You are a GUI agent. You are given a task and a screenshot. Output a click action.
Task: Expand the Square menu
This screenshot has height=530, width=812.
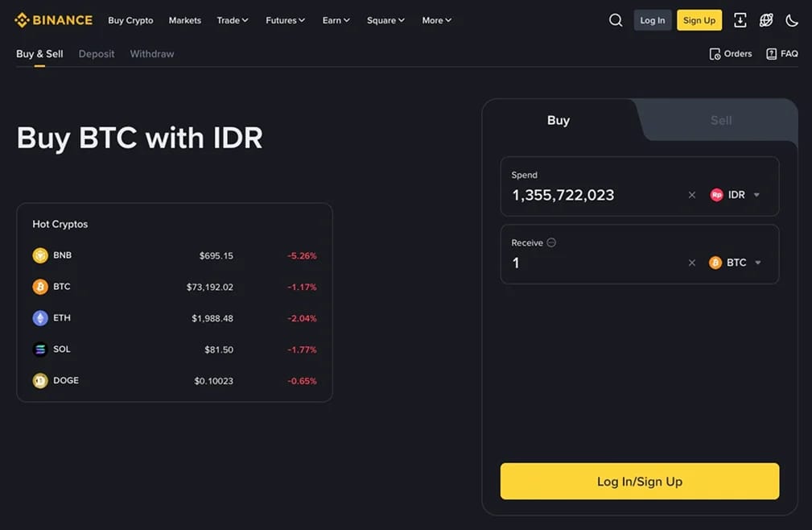point(385,20)
